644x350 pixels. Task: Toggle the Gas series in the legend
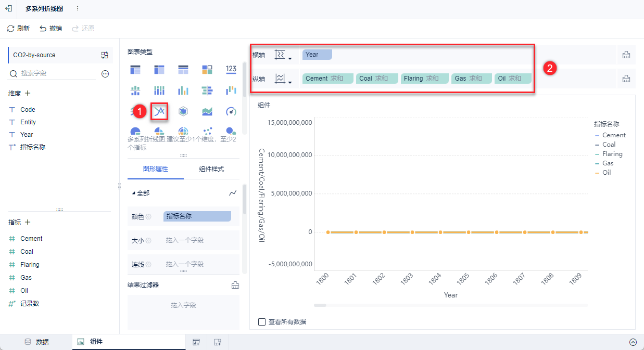coord(604,163)
